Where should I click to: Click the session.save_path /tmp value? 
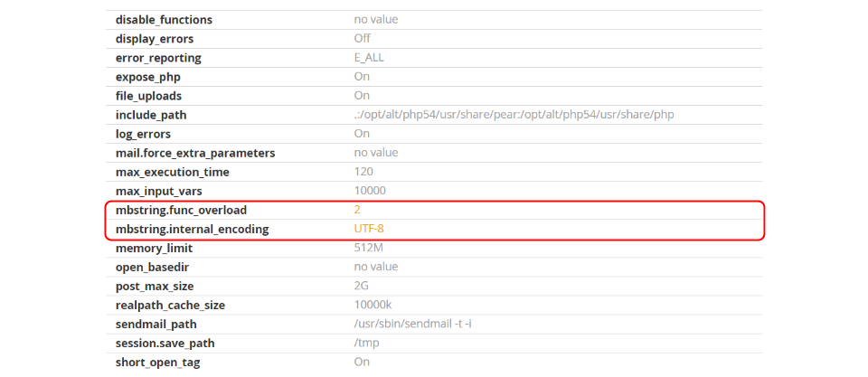(x=364, y=343)
